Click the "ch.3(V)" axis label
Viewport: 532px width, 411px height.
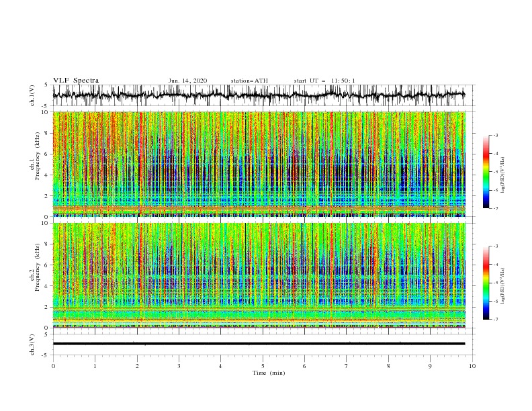[32, 345]
